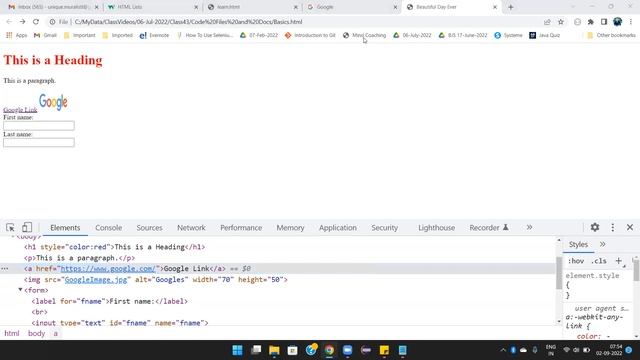
Task: Open the Chrome profile avatar
Action: point(618,22)
